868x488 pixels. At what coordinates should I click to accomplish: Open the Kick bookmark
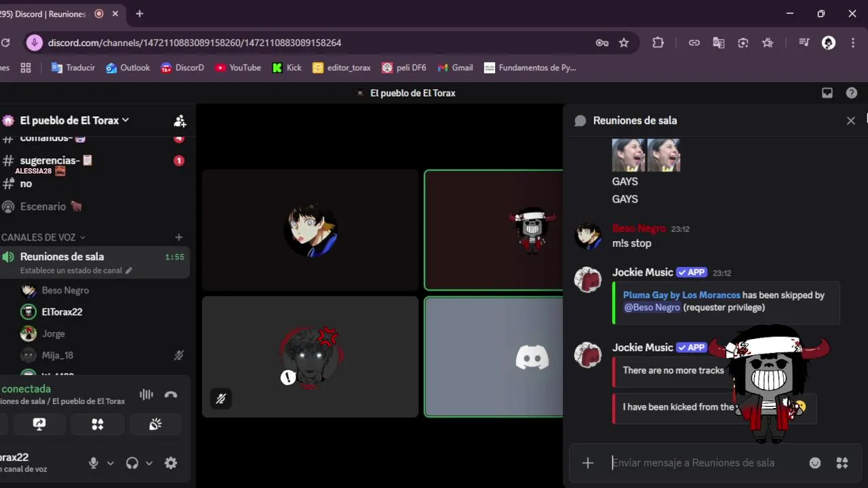[x=287, y=68]
